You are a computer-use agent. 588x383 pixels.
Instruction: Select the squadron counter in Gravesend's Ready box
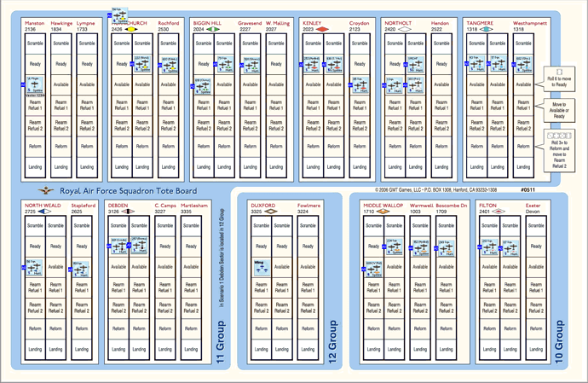[x=252, y=65]
